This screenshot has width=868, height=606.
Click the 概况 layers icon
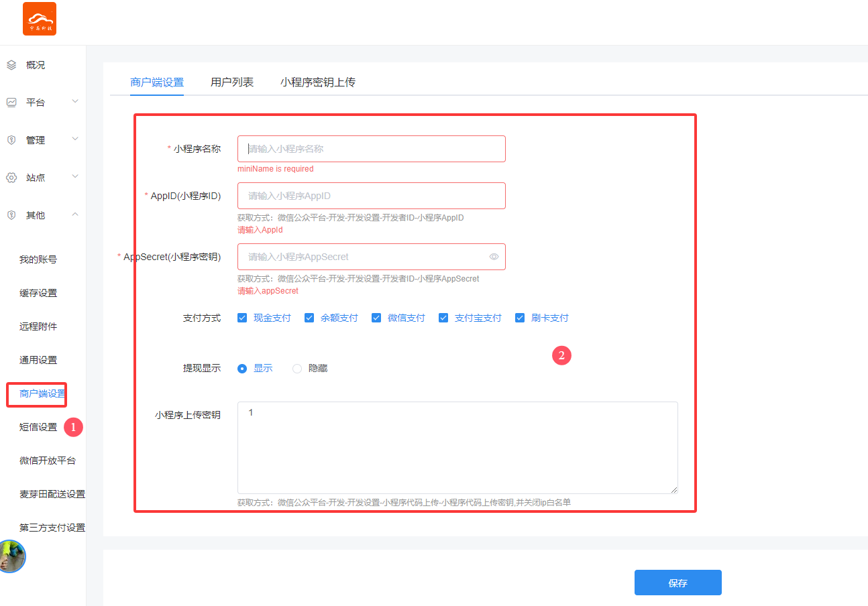(x=11, y=65)
